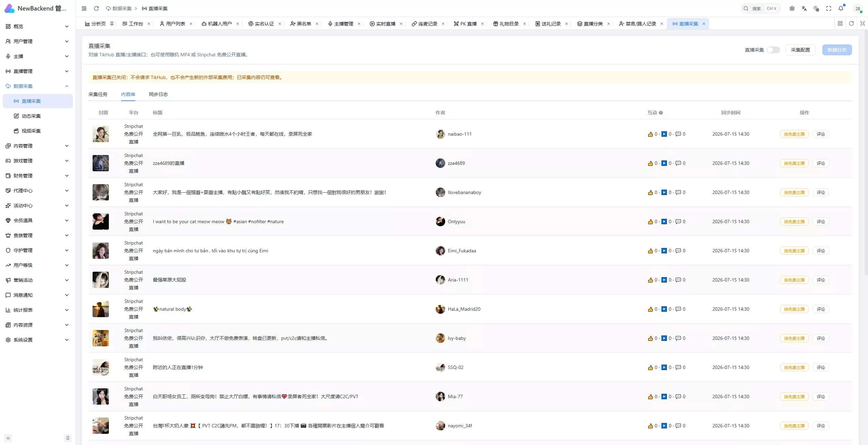Open 视频采集 in sidebar
Screen dimensions: 868x445
pos(37,131)
